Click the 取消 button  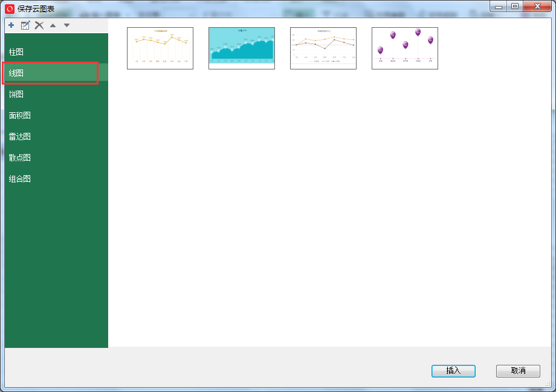(x=518, y=371)
